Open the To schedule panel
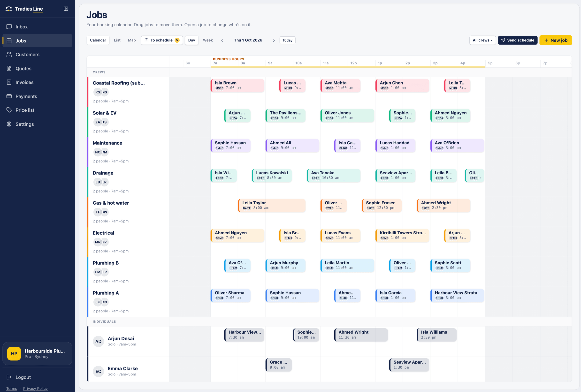 162,40
